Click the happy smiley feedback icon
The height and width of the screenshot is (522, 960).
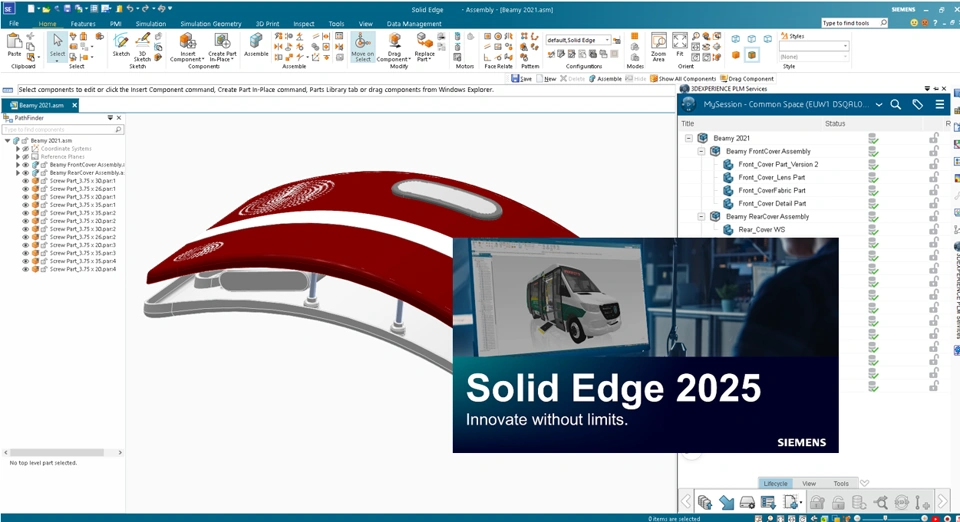tap(913, 23)
